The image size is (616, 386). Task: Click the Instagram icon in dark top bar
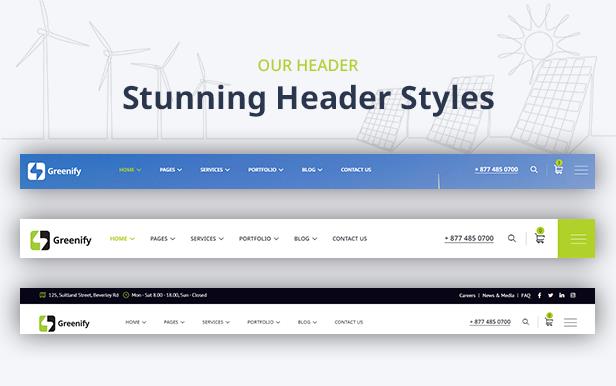(x=573, y=295)
